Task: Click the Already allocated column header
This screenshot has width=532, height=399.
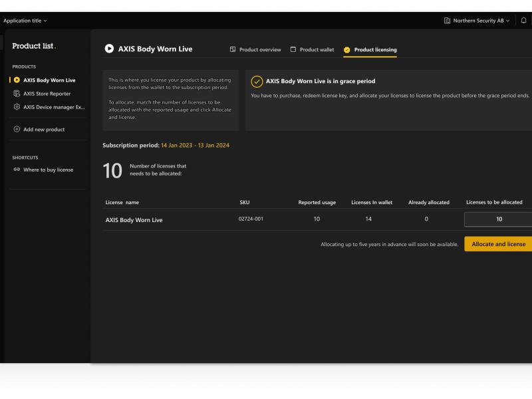Action: tap(429, 202)
